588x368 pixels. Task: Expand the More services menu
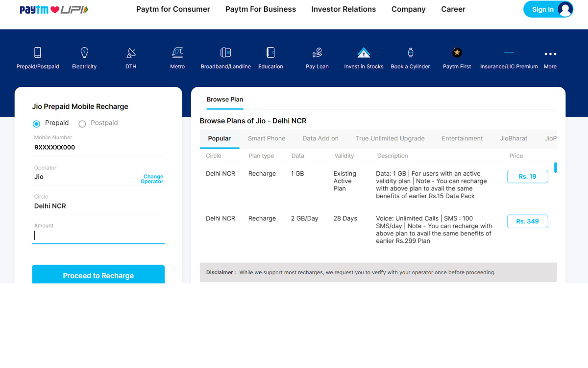pos(550,54)
